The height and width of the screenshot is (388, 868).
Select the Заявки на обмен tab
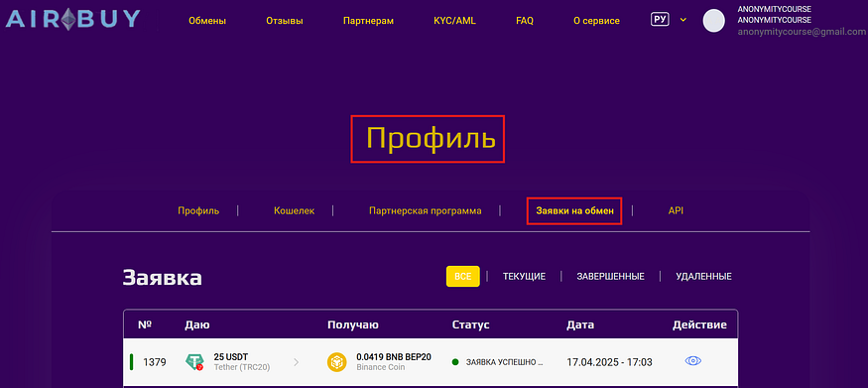(574, 211)
